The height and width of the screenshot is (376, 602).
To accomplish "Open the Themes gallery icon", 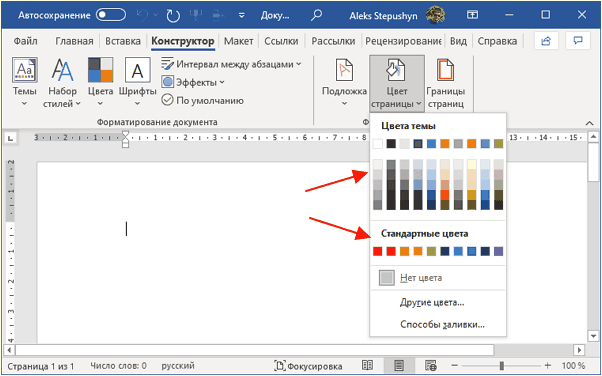I will [25, 70].
